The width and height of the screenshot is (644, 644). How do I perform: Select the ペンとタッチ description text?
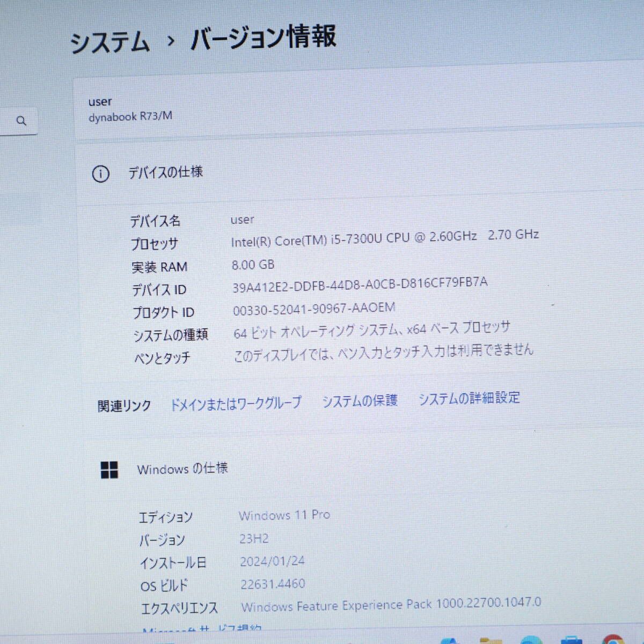click(383, 353)
